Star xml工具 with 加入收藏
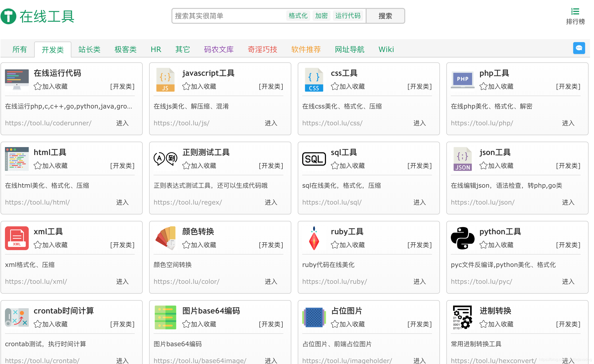The image size is (594, 364). coord(51,245)
